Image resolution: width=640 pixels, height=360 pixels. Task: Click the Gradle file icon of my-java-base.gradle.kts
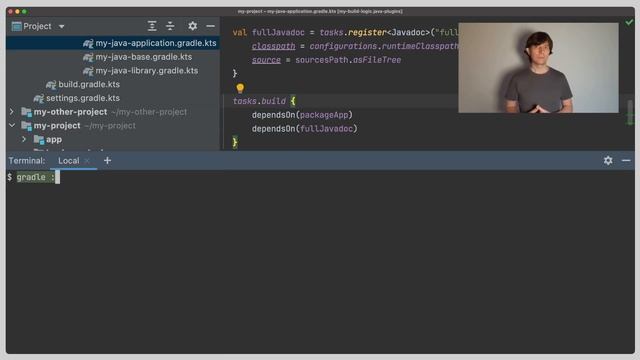(88, 57)
